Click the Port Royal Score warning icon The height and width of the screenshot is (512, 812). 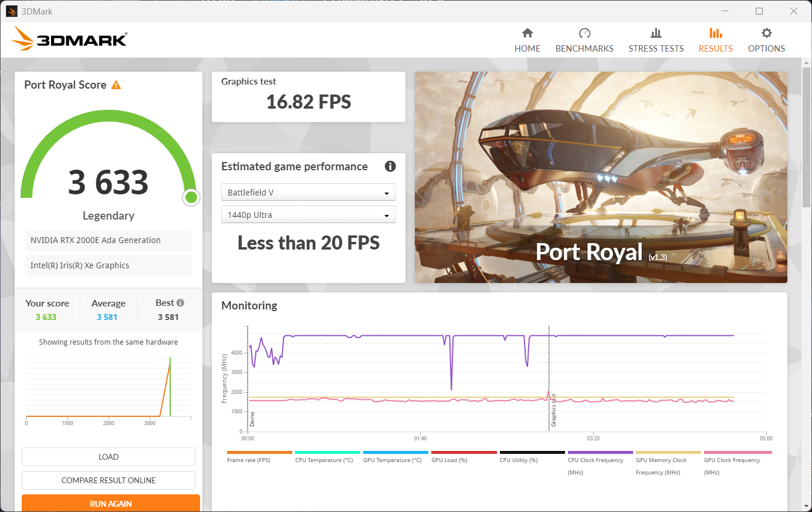pyautogui.click(x=116, y=85)
